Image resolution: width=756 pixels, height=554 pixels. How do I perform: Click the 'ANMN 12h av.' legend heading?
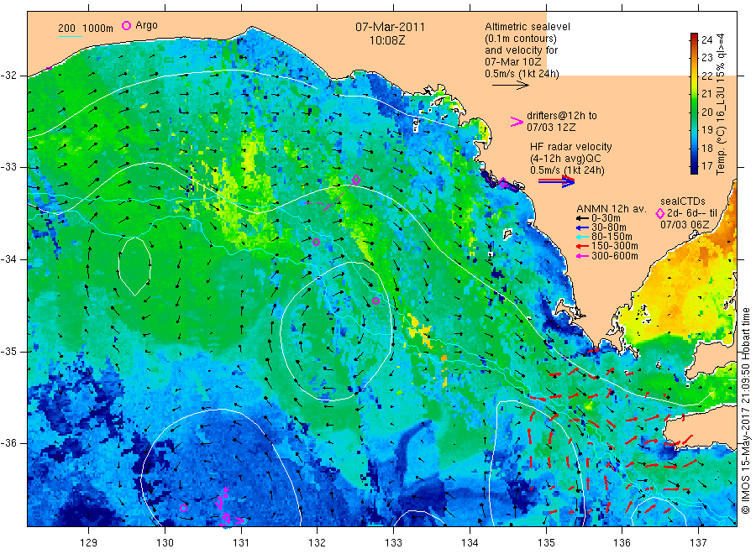(611, 209)
